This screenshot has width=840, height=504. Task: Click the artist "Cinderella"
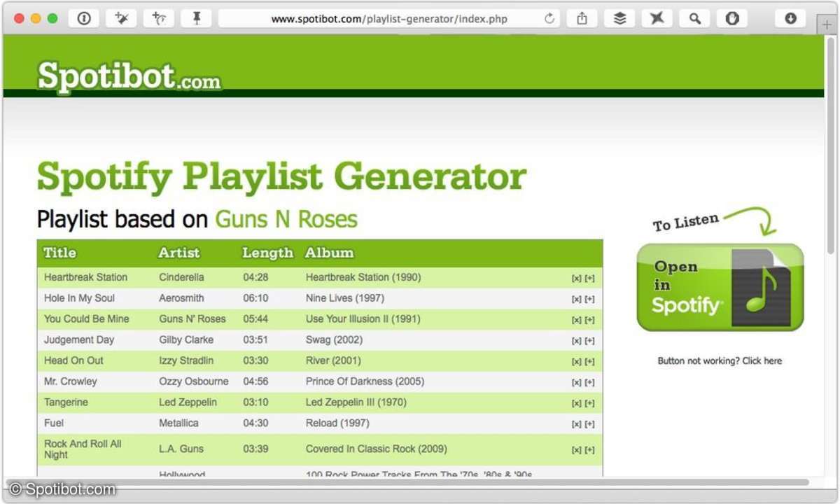pyautogui.click(x=181, y=277)
